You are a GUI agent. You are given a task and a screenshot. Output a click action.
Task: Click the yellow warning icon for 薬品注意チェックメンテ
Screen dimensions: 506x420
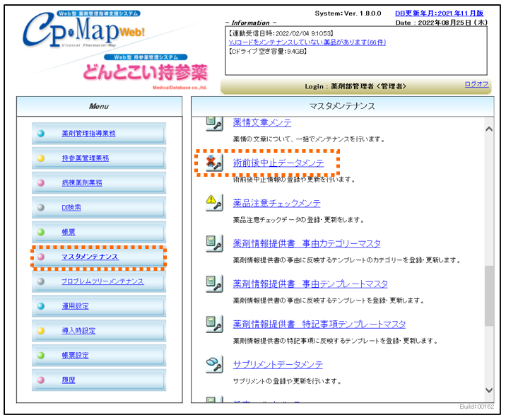point(213,203)
